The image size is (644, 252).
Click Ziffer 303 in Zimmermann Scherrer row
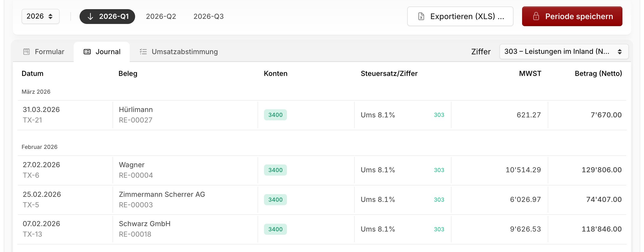click(439, 200)
